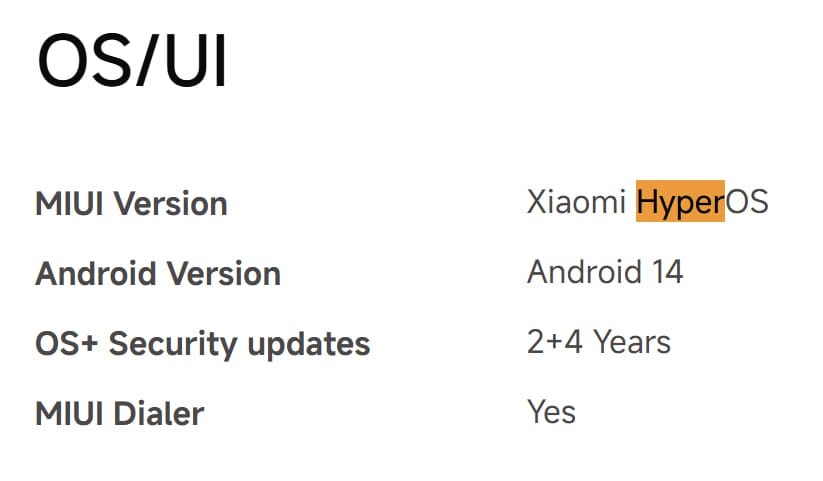
Task: Click the unhighlighted OS after Hyper
Action: click(746, 202)
